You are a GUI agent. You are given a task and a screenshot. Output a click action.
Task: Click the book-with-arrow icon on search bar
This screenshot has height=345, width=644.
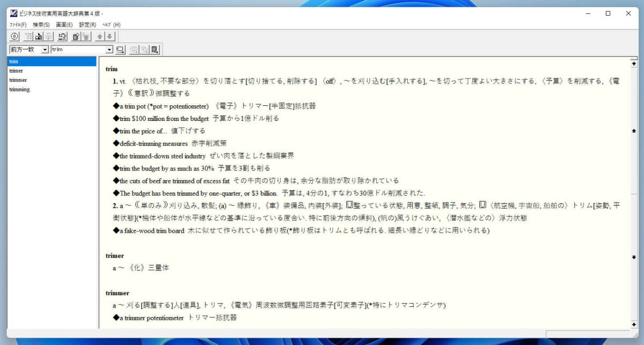coord(155,49)
